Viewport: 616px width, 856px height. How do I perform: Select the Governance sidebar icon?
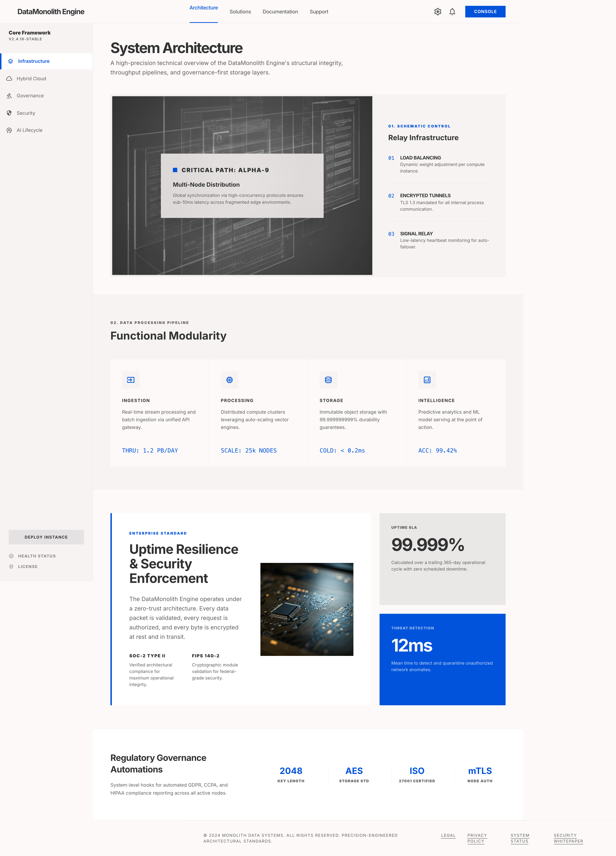(9, 96)
